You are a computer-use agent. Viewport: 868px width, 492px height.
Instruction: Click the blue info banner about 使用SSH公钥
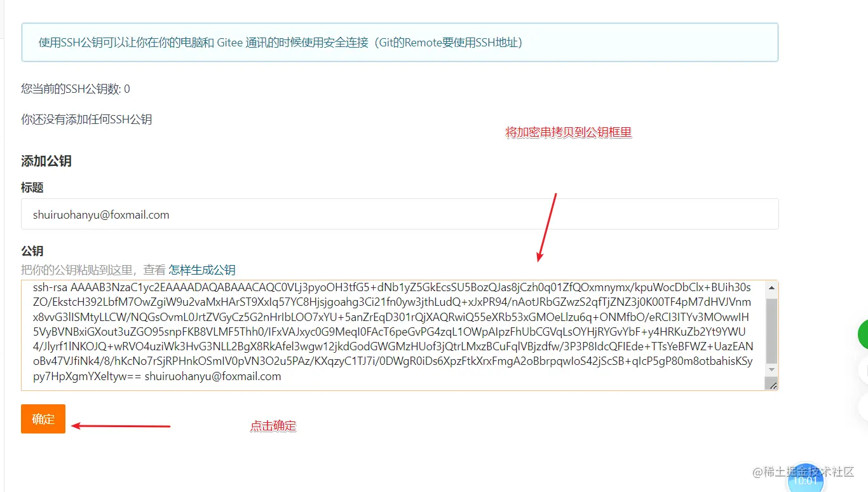pyautogui.click(x=400, y=43)
